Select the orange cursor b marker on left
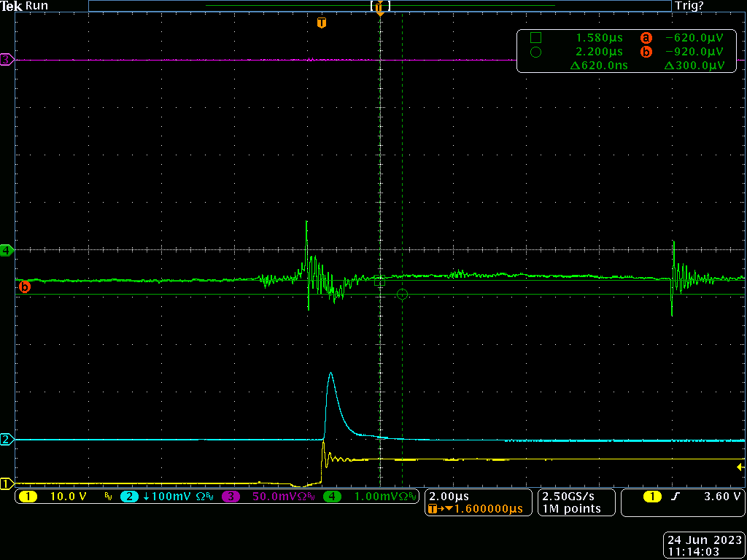The width and height of the screenshot is (747, 560). [24, 287]
